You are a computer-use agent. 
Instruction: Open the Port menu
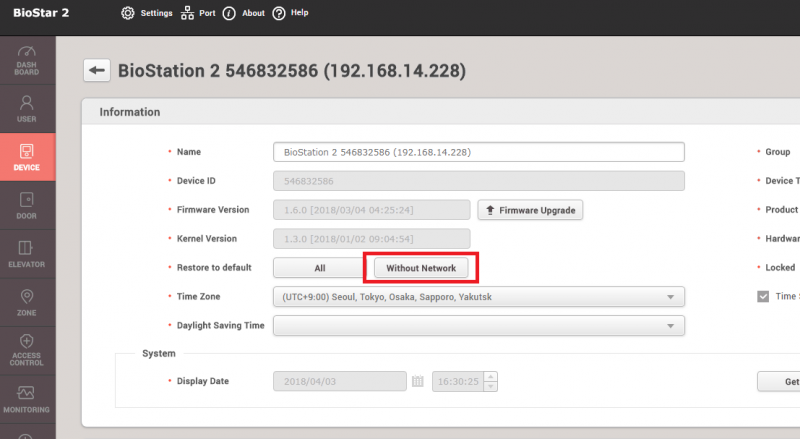point(198,13)
